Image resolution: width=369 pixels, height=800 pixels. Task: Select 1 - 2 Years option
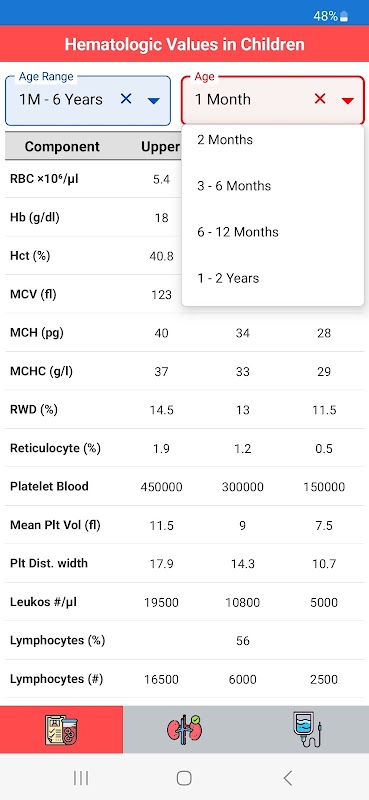(x=273, y=278)
